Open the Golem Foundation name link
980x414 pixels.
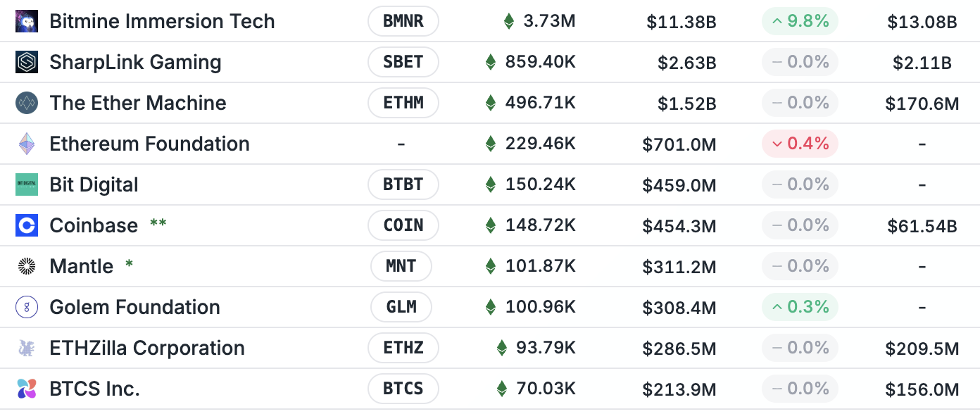[x=134, y=307]
